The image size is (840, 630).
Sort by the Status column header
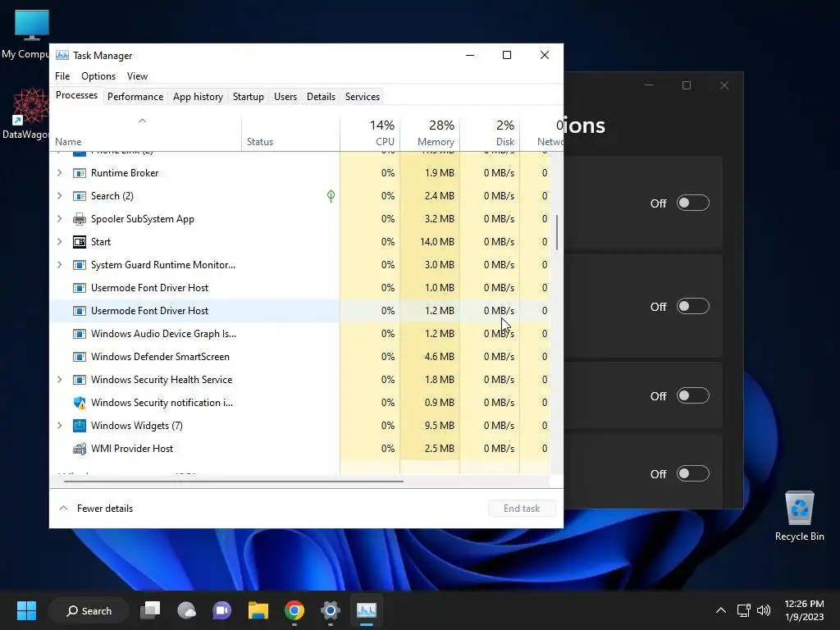(x=290, y=133)
